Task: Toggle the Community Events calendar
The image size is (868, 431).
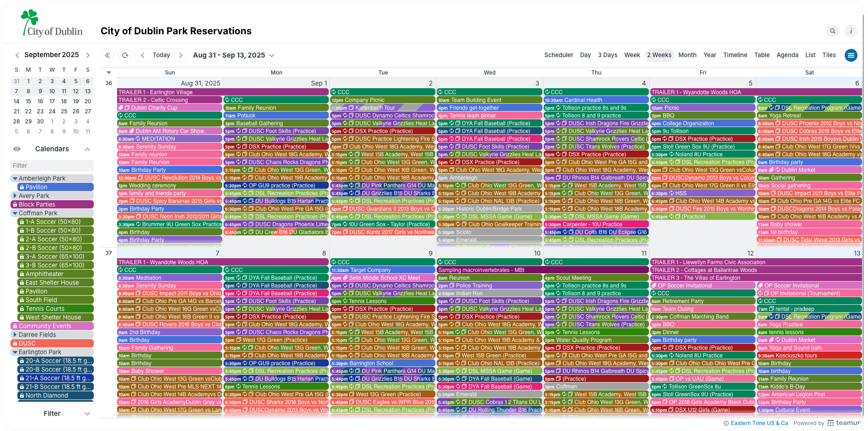Action: [52, 326]
